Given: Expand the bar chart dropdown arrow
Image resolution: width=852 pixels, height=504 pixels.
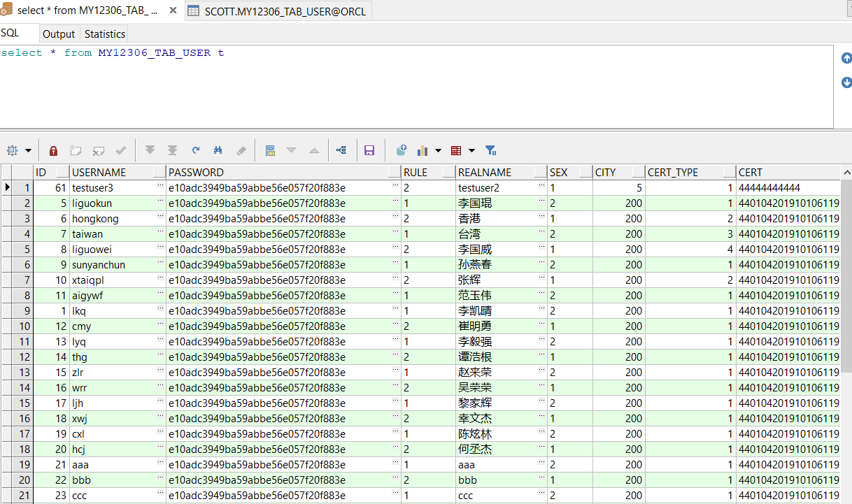Looking at the screenshot, I should 438,150.
